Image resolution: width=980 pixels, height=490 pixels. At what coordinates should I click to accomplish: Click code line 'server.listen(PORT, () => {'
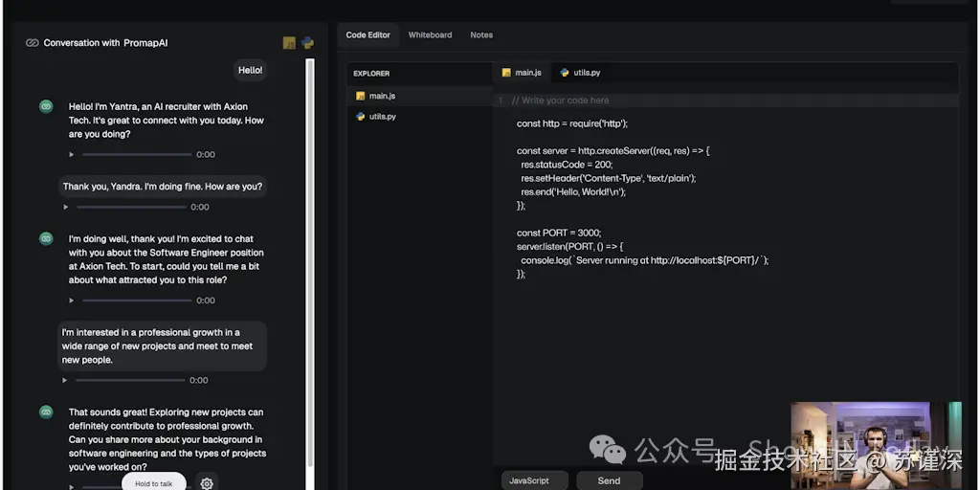[x=570, y=246]
